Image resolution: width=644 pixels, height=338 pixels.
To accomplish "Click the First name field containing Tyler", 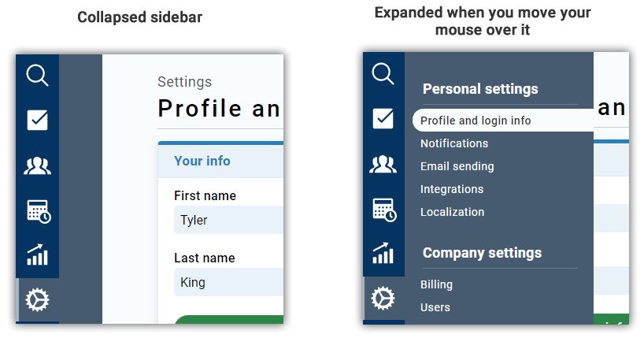I will (x=228, y=220).
